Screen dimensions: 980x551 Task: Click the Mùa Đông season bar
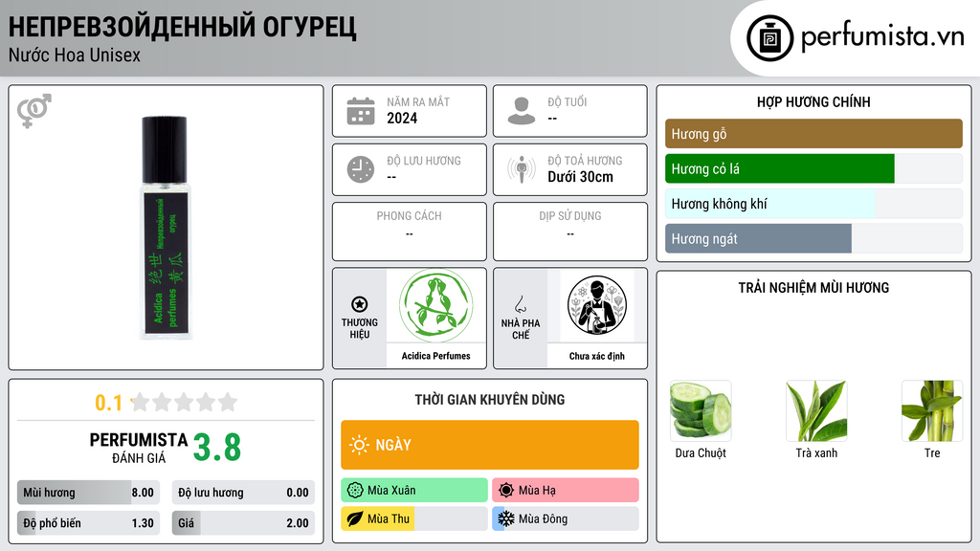[x=566, y=518]
